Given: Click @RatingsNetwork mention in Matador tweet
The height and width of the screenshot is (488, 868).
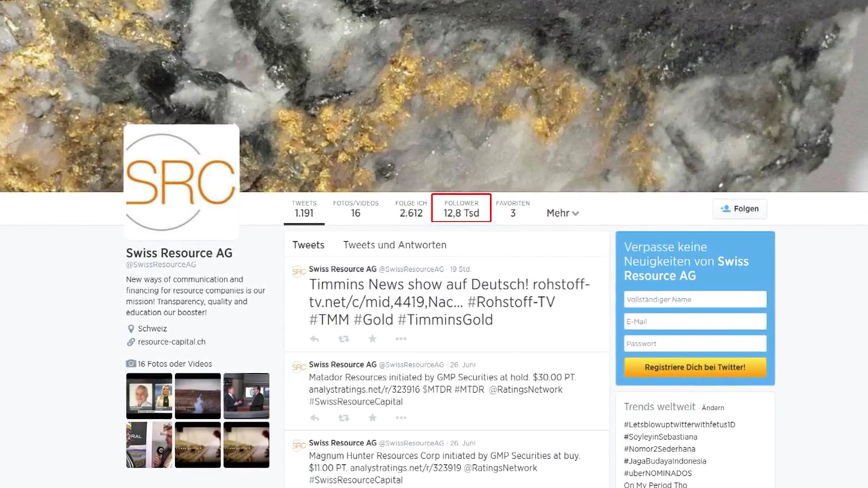Looking at the screenshot, I should [x=526, y=390].
